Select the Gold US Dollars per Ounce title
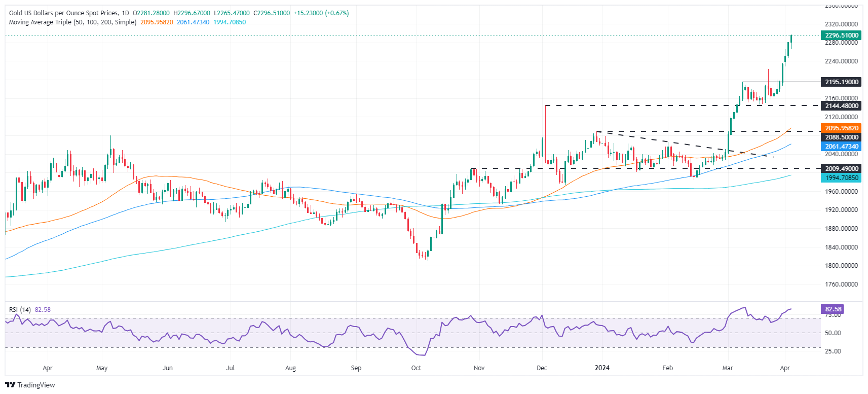 [x=63, y=13]
